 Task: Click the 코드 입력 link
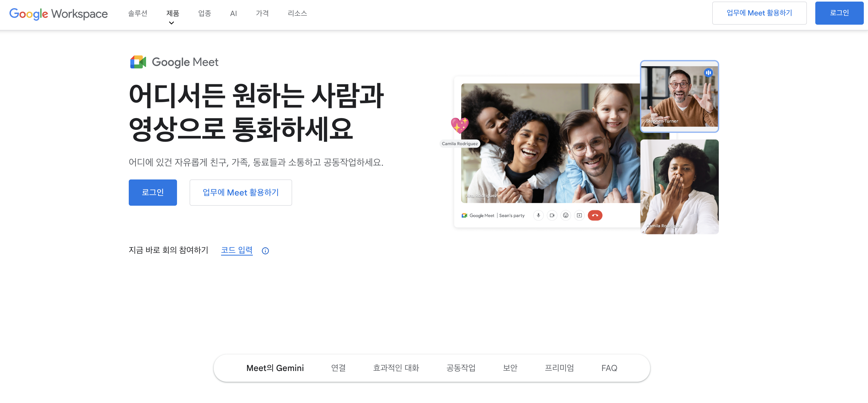pos(237,250)
